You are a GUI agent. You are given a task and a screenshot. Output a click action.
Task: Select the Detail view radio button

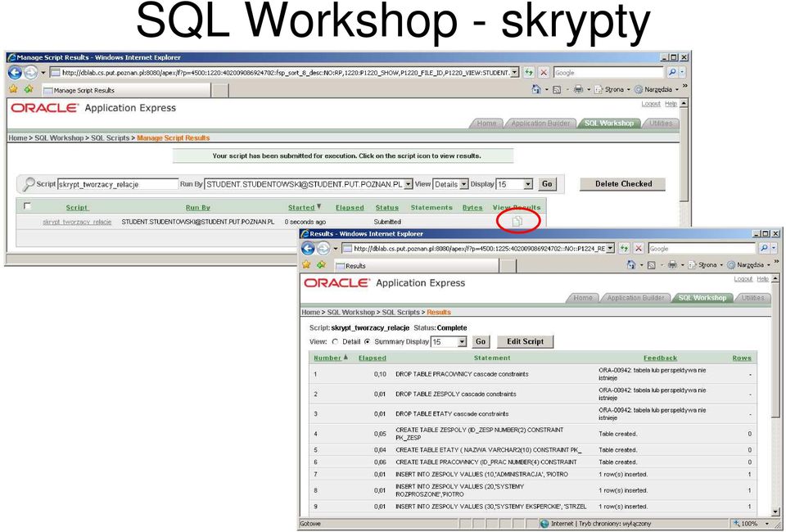[x=335, y=341]
